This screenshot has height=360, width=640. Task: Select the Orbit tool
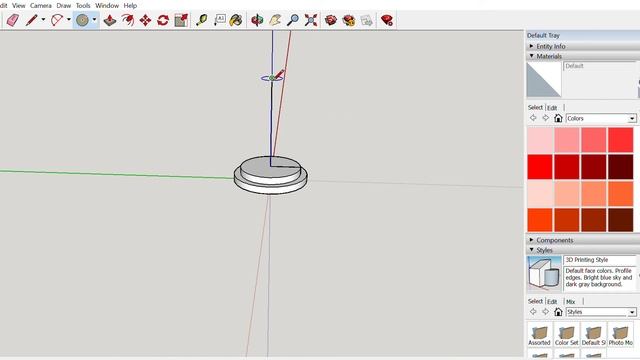[257, 20]
